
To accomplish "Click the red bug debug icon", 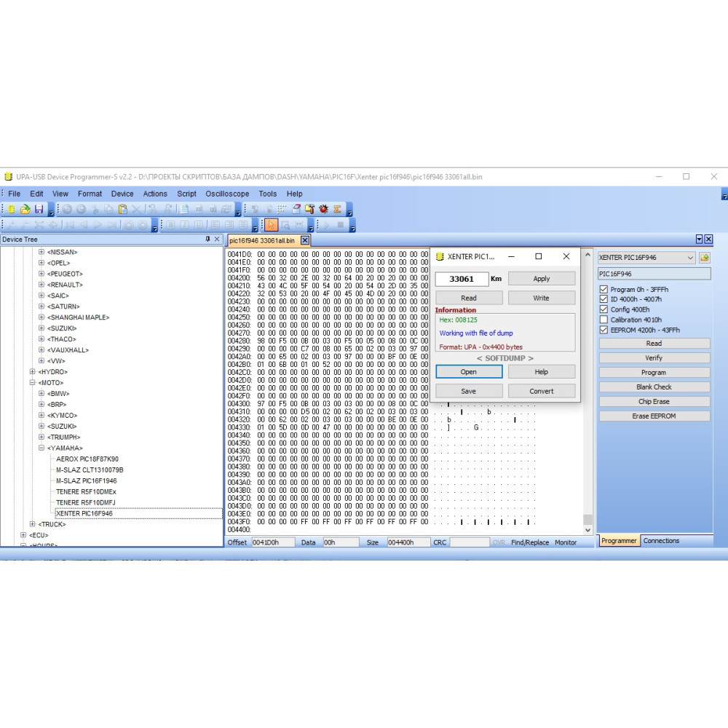I will tap(324, 210).
